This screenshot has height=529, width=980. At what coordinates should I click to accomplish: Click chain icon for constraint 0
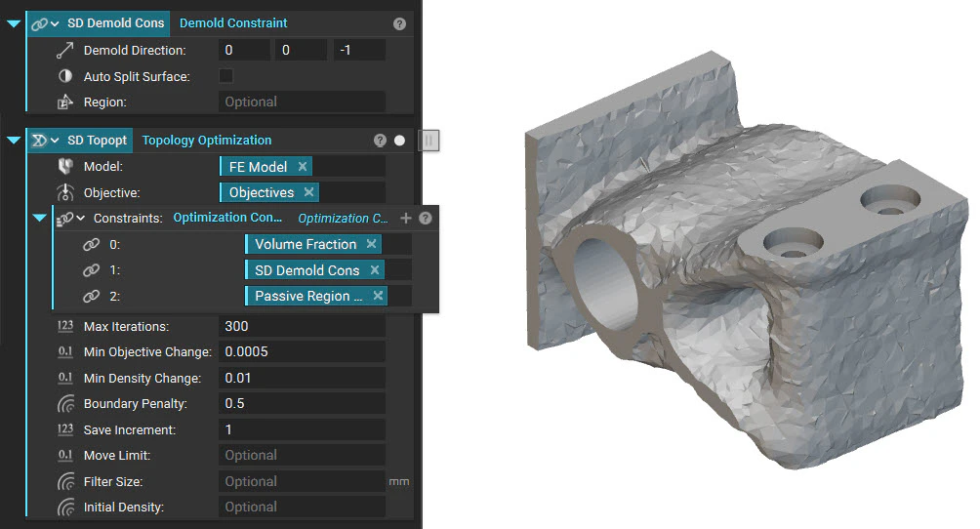[x=91, y=244]
